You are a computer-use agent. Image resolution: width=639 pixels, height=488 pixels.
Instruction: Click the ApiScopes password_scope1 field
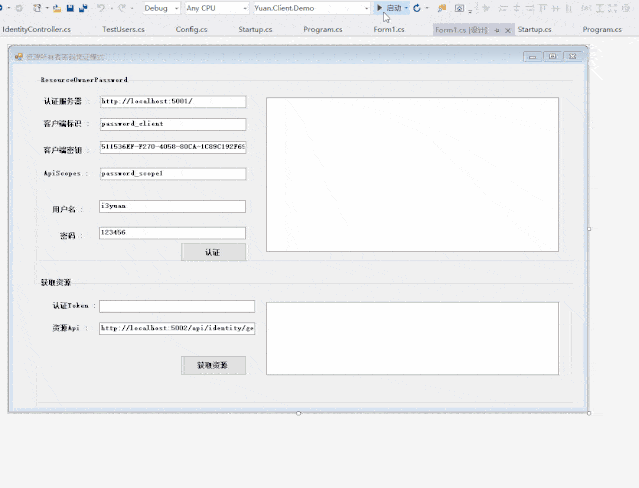pyautogui.click(x=172, y=174)
